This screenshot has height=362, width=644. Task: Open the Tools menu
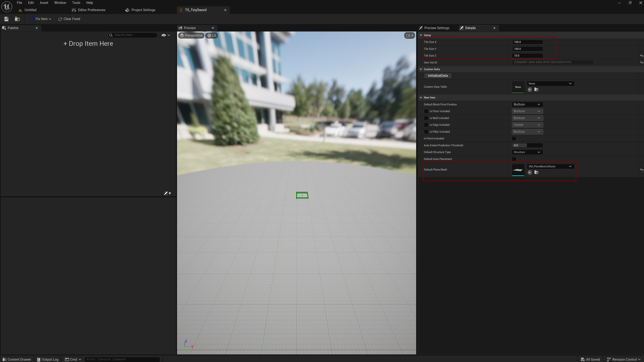(76, 3)
